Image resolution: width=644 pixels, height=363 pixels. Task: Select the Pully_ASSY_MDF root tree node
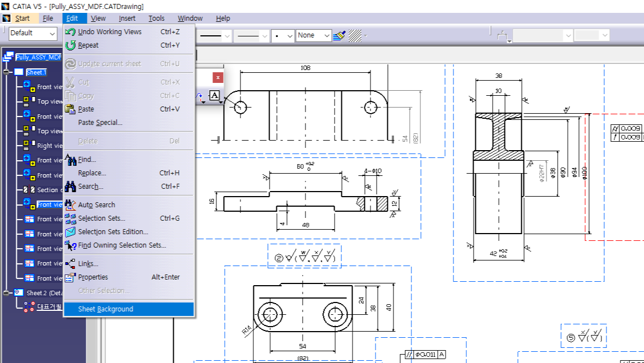pyautogui.click(x=38, y=57)
